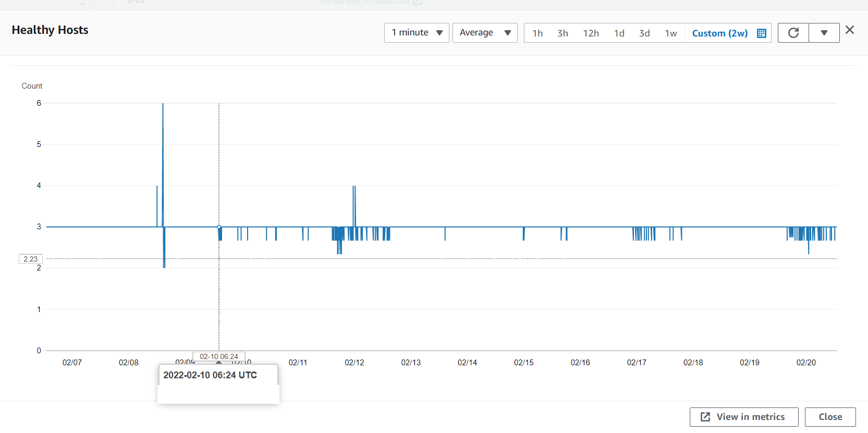Select the 1h time range

[x=537, y=33]
